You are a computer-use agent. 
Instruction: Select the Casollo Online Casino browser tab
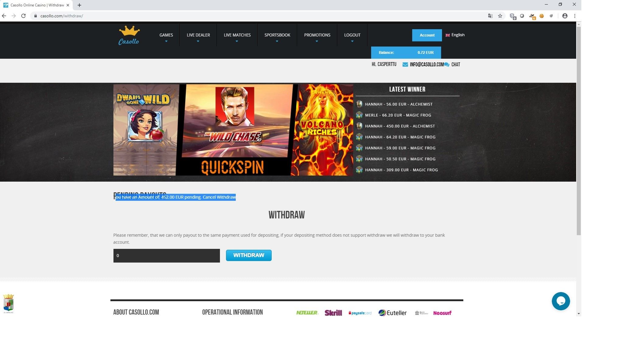point(37,5)
